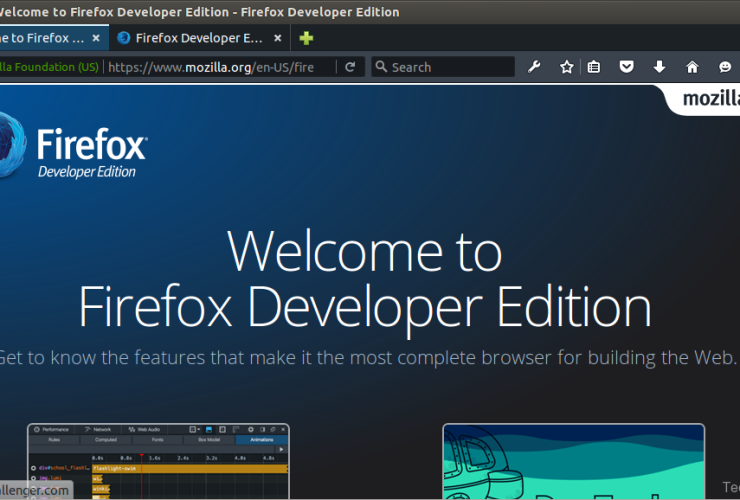Open a new tab with green plus
Image resolution: width=740 pixels, height=500 pixels.
[x=306, y=38]
